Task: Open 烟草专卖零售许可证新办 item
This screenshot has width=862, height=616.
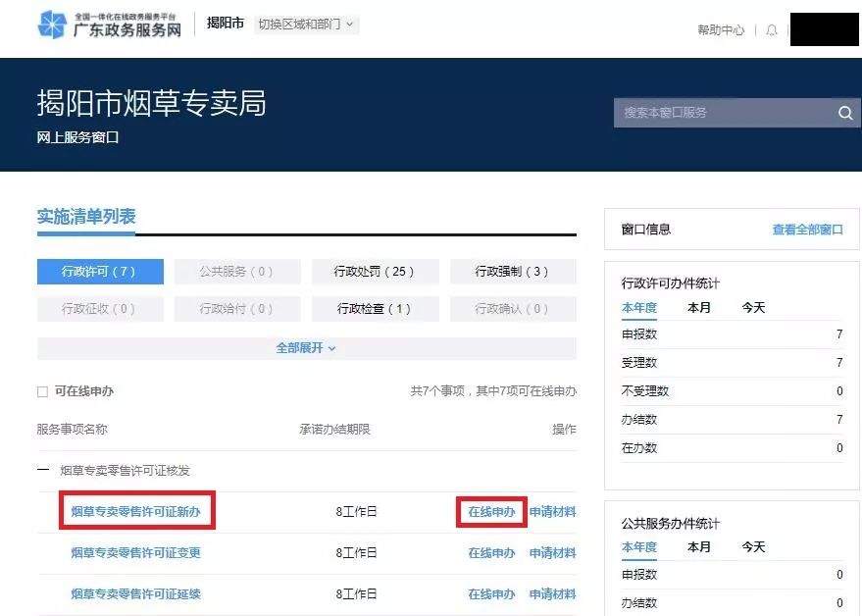Action: pos(135,511)
